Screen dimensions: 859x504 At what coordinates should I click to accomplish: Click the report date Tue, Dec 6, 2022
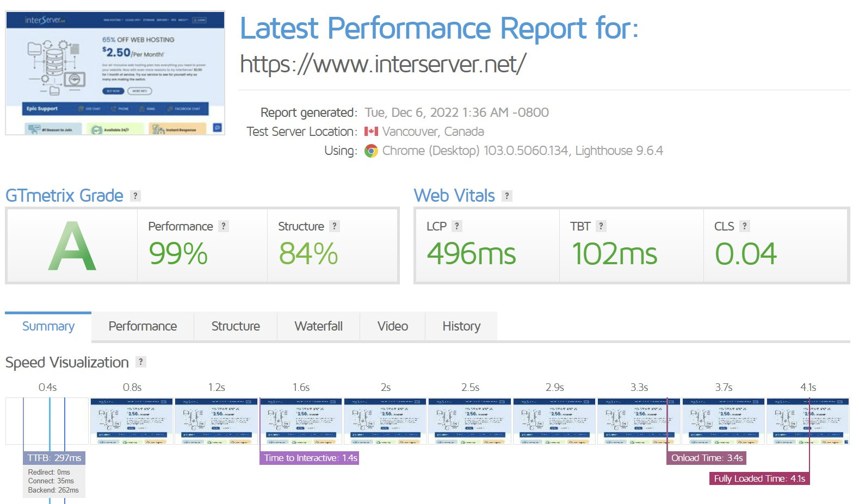point(456,113)
